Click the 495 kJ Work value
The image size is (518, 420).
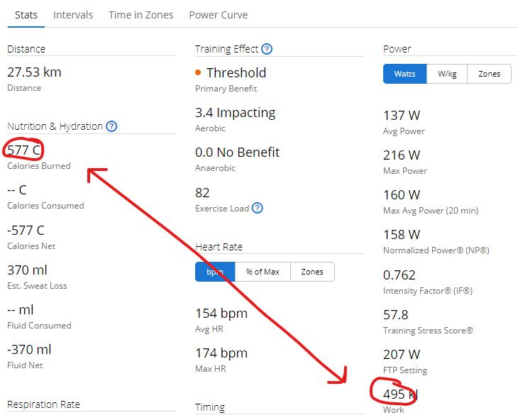400,394
